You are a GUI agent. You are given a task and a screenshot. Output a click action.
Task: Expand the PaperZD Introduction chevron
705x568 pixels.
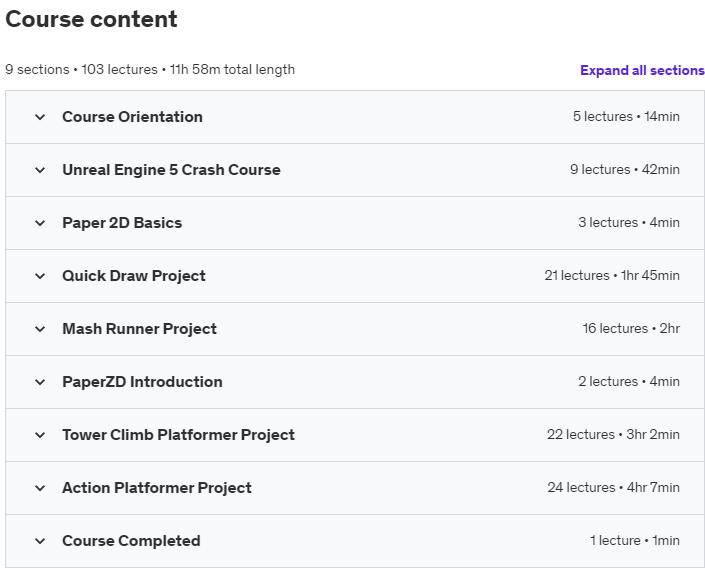[x=40, y=382]
